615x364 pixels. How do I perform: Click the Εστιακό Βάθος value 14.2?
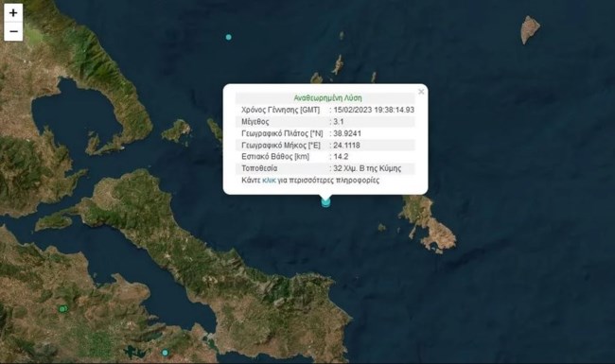(341, 156)
